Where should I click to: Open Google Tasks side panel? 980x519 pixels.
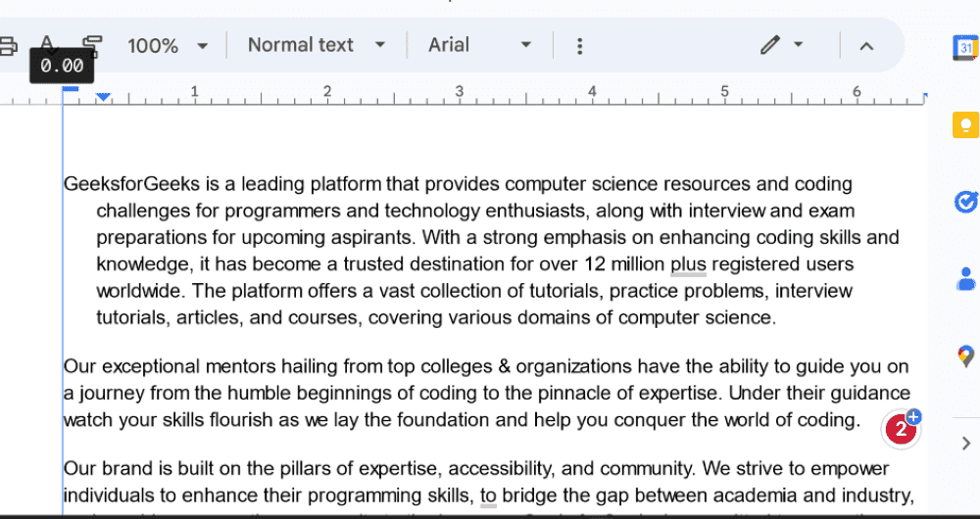click(965, 202)
